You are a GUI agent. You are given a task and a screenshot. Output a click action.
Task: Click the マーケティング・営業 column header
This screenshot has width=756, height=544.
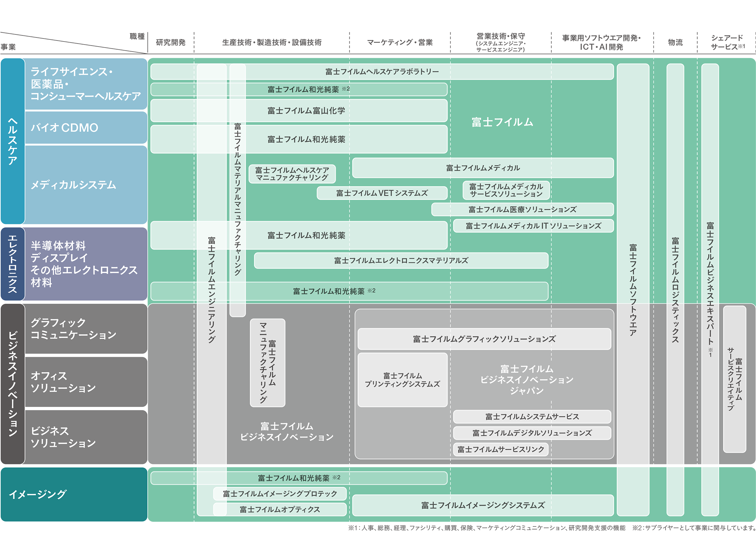[400, 43]
